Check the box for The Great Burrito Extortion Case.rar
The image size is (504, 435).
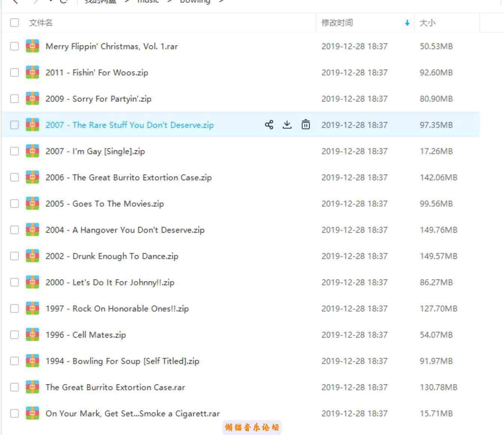(14, 387)
